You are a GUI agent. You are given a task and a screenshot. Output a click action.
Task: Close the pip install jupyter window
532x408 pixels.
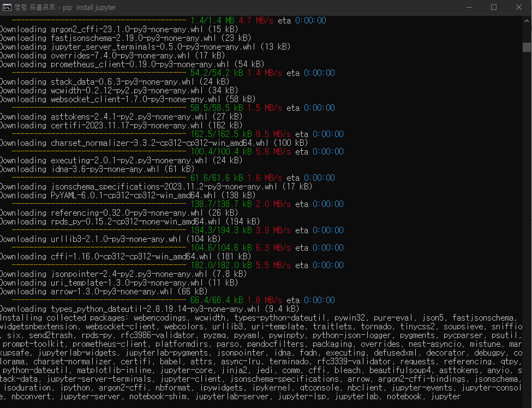pyautogui.click(x=519, y=8)
